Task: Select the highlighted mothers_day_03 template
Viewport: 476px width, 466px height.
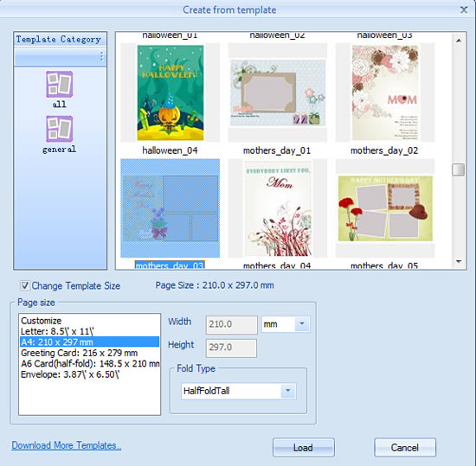Action: click(x=170, y=208)
